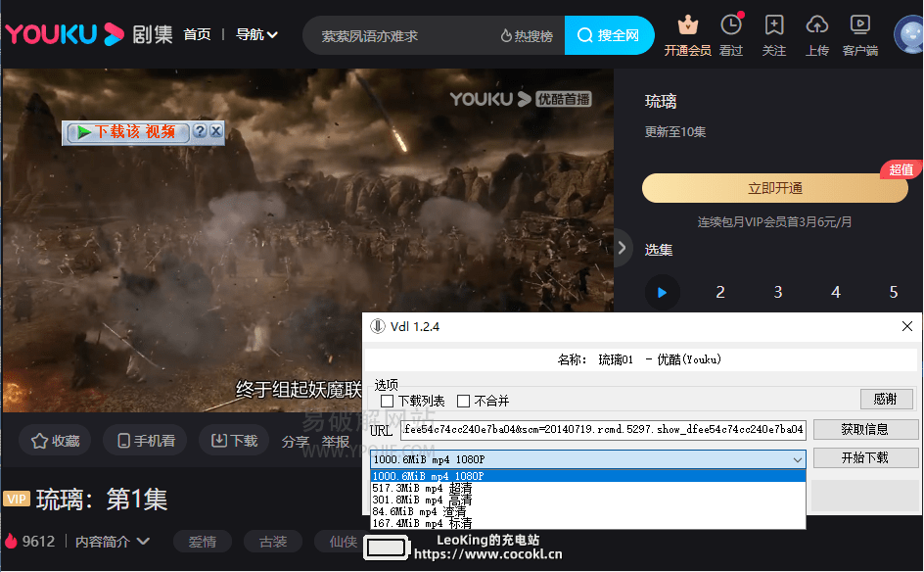Open the 热搜榜 hot search list
924x572 pixels.
527,36
